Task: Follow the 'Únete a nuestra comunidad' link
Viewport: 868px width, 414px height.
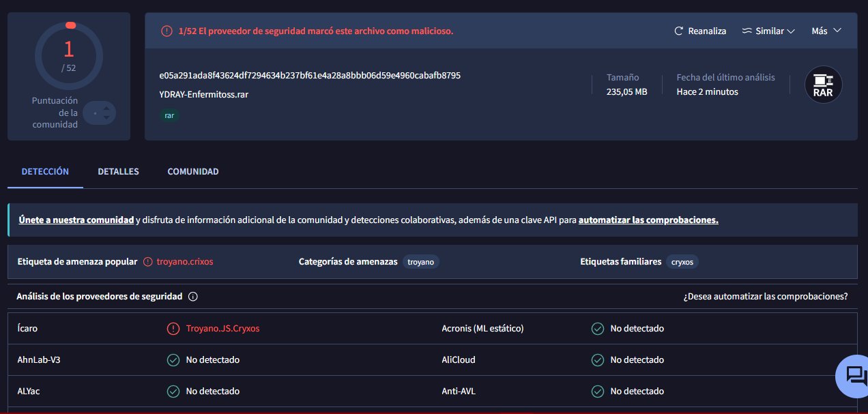Action: click(x=76, y=220)
